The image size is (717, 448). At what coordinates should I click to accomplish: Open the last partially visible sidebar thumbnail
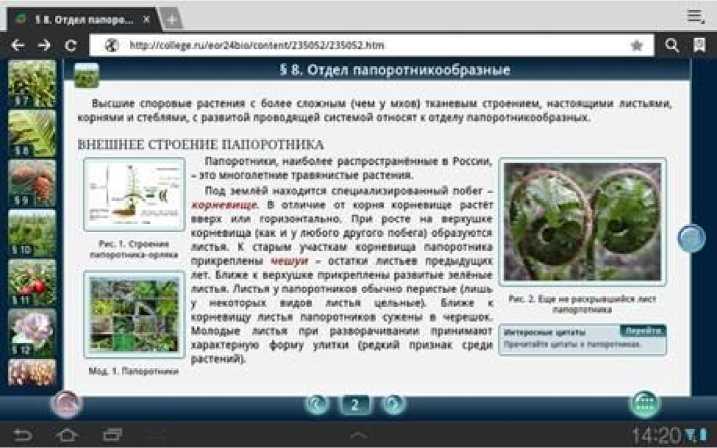(32, 373)
